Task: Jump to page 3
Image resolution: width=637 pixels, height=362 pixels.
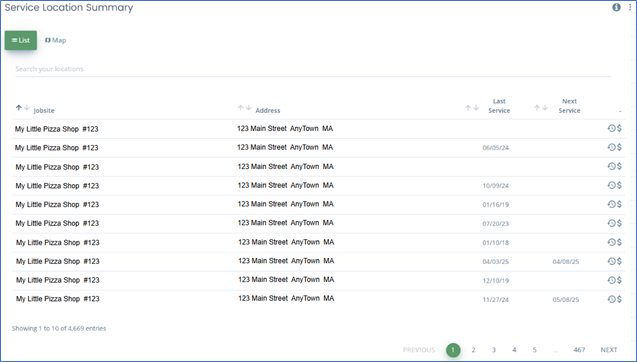Action: point(494,350)
